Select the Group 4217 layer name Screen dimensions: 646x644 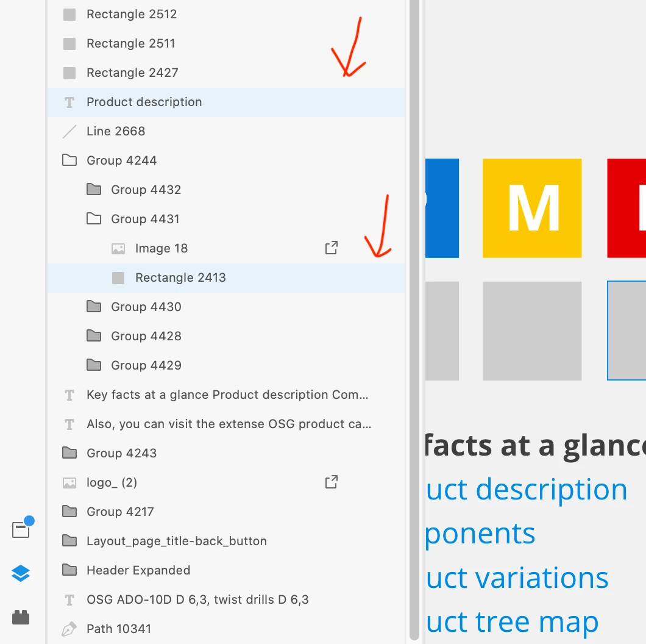[120, 512]
